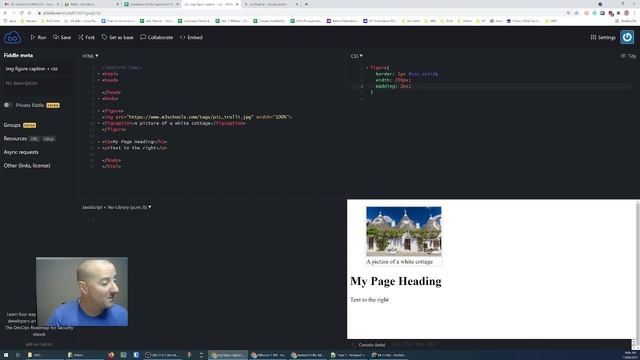Open the Settings menu
Viewport: 640px width, 360px height.
[x=603, y=37]
